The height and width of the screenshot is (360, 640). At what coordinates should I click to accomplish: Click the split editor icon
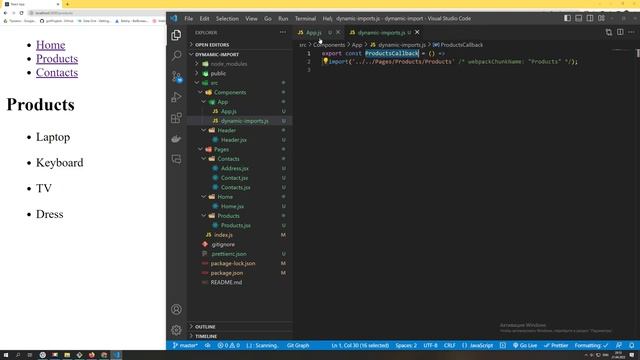[620, 32]
